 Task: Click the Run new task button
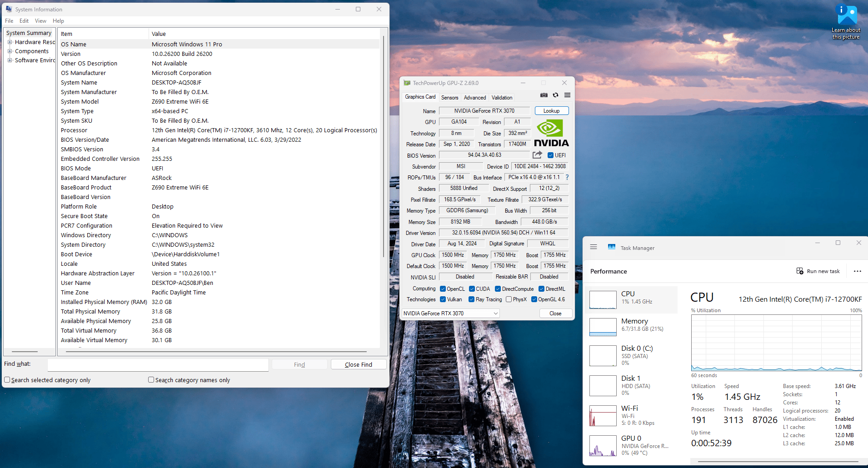pos(818,271)
